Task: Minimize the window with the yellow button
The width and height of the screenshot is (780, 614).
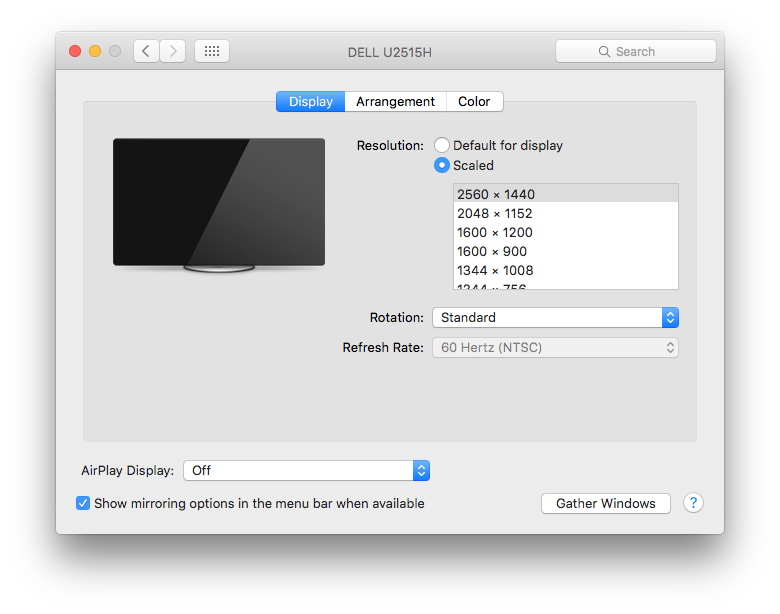Action: (95, 51)
